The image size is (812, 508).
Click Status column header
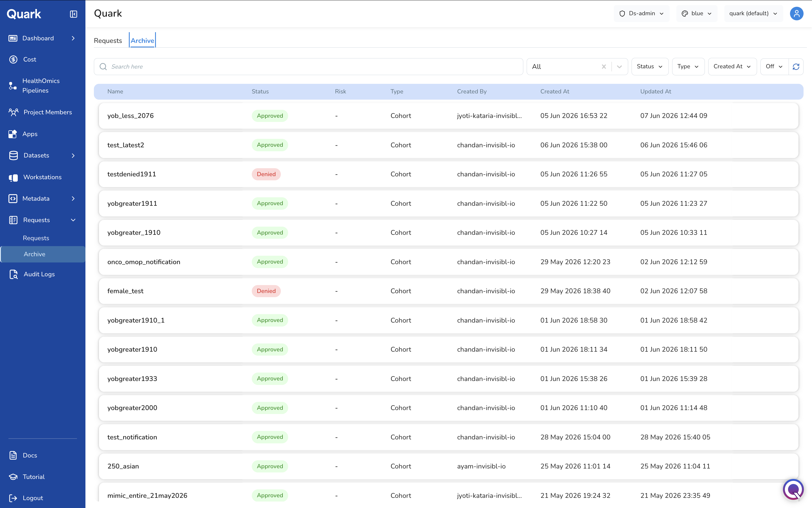click(x=260, y=91)
